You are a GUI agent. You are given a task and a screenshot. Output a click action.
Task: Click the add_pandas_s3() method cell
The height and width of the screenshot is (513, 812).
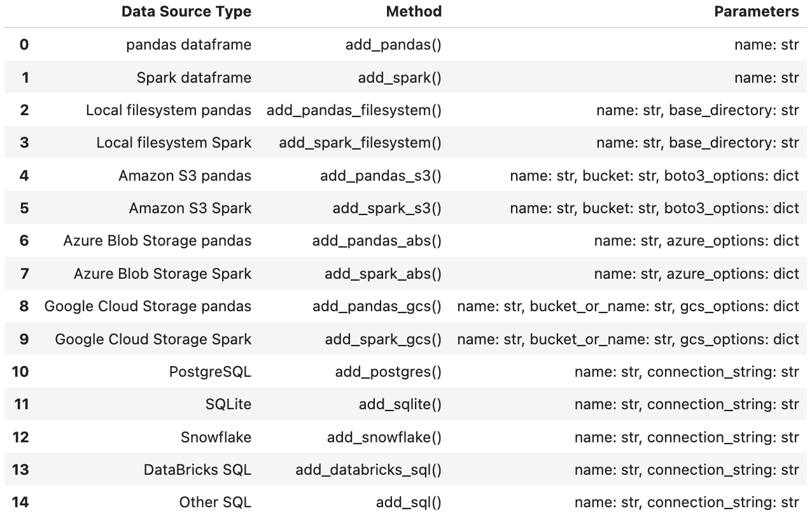point(381,176)
